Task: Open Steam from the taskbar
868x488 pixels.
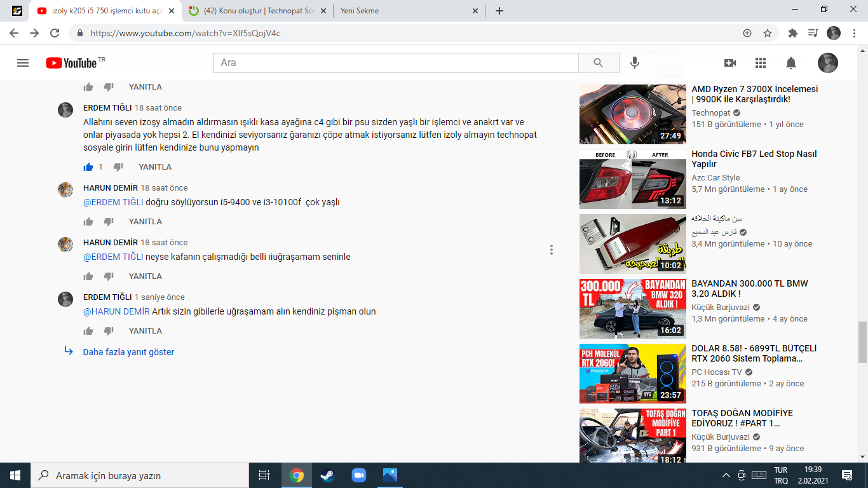Action: (x=327, y=475)
